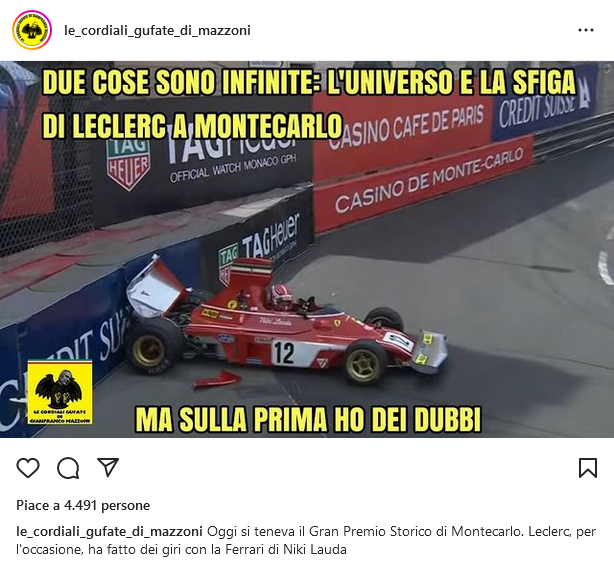Click the TAG Heuer shield logo on barrier

pos(128,164)
